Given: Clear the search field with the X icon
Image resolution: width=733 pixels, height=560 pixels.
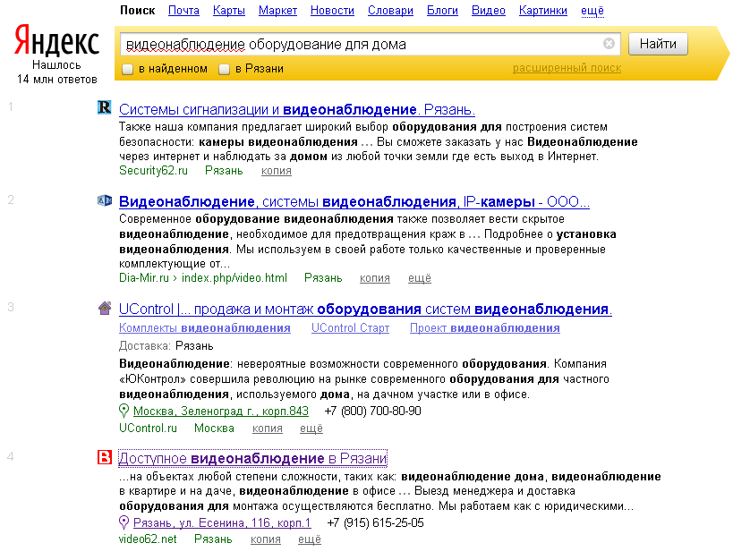Looking at the screenshot, I should pyautogui.click(x=609, y=43).
